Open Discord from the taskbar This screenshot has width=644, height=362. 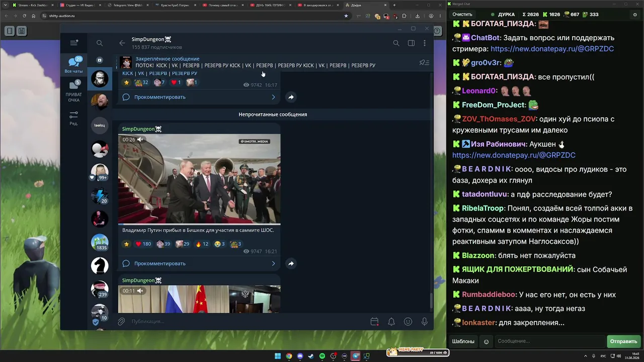tap(300, 356)
